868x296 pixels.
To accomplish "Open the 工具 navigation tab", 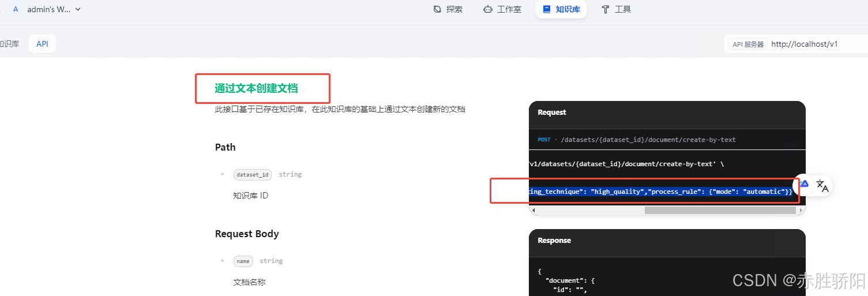I will click(616, 9).
